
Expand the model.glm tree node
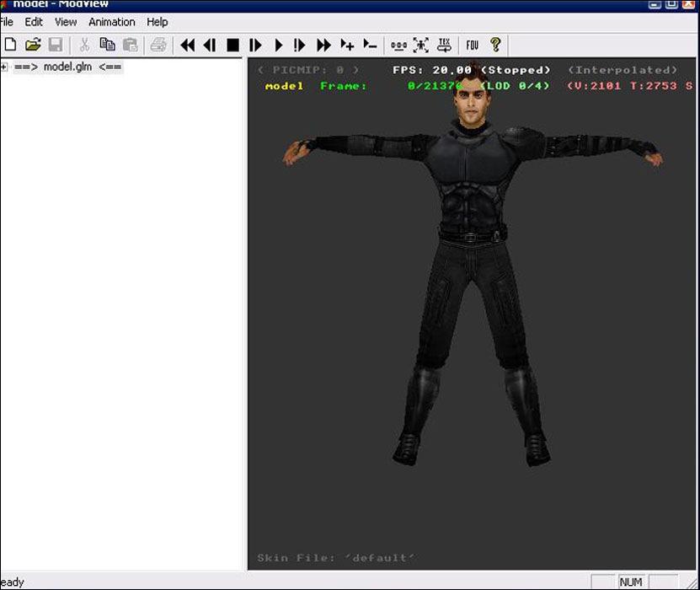(4, 67)
